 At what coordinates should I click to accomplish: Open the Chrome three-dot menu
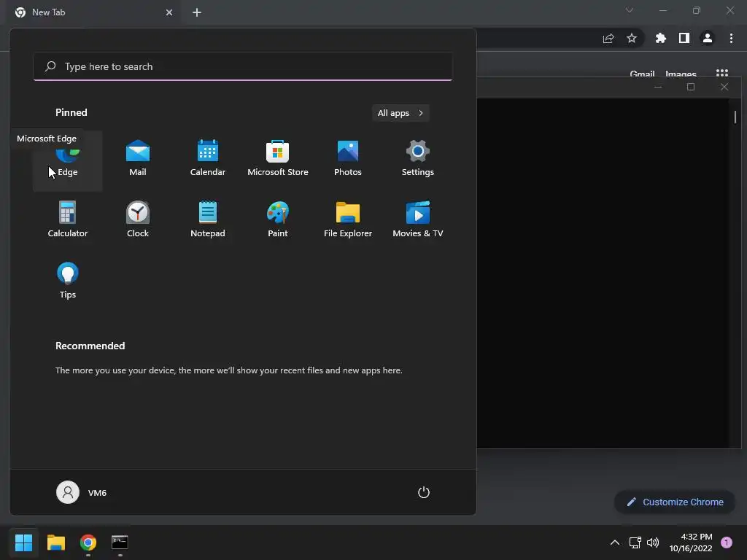[x=731, y=38]
